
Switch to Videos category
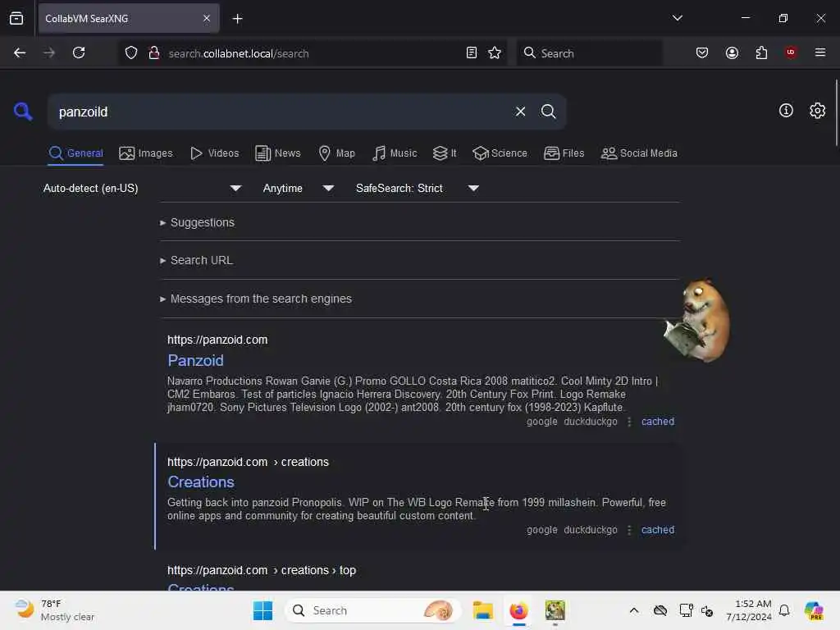[x=214, y=153]
